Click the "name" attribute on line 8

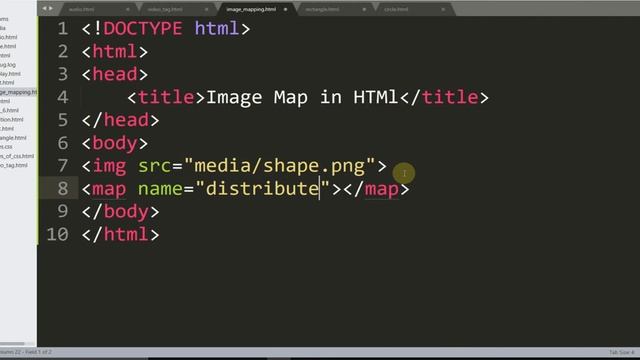click(160, 189)
